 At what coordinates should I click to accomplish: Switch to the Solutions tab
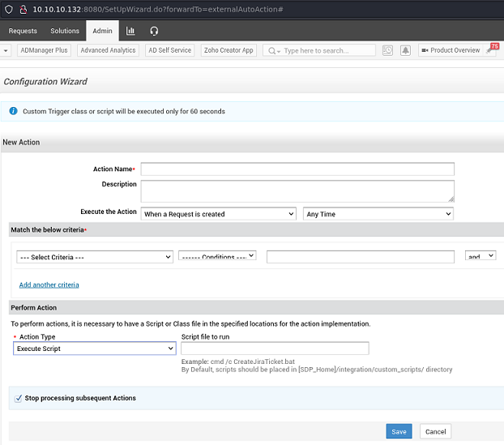pyautogui.click(x=65, y=31)
